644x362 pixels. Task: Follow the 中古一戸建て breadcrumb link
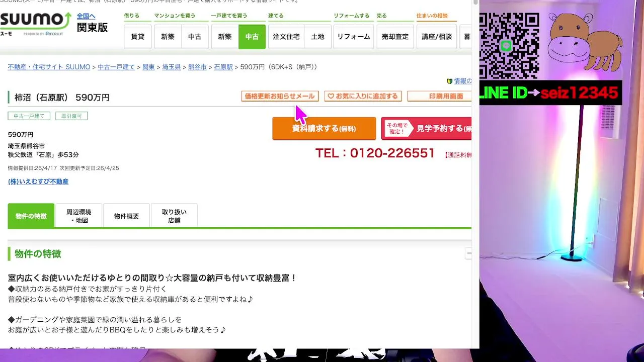(x=116, y=67)
